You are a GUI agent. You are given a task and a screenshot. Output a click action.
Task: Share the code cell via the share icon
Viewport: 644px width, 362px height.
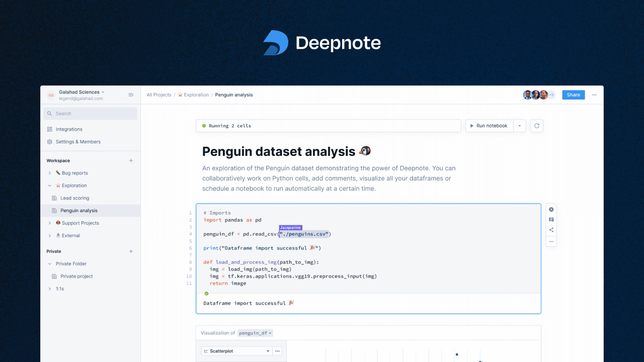point(551,229)
